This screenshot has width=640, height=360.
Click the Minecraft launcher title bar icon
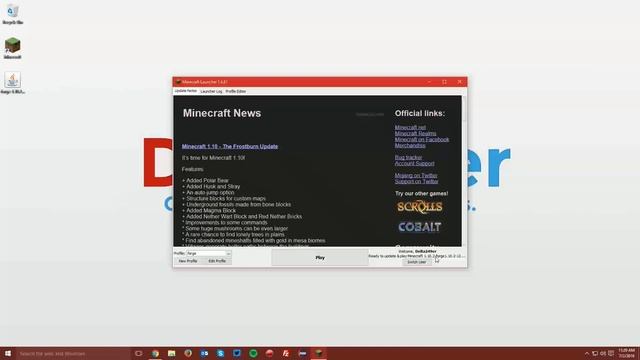pos(178,82)
